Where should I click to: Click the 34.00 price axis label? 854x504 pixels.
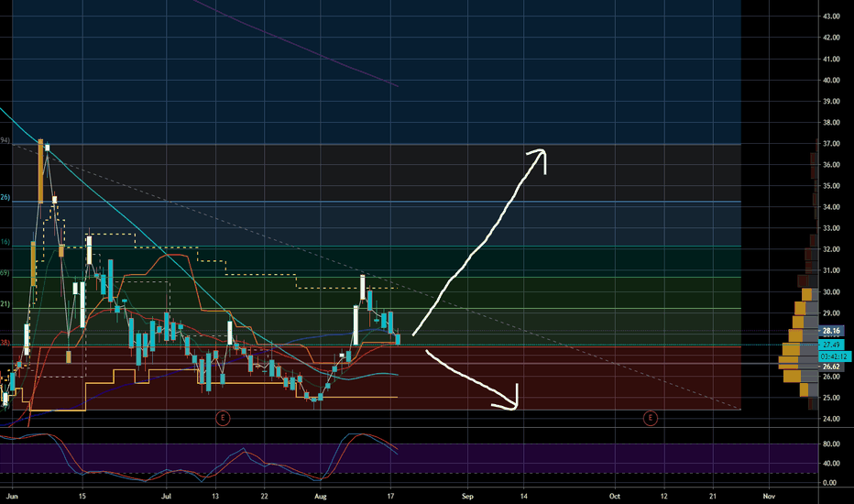pos(831,207)
